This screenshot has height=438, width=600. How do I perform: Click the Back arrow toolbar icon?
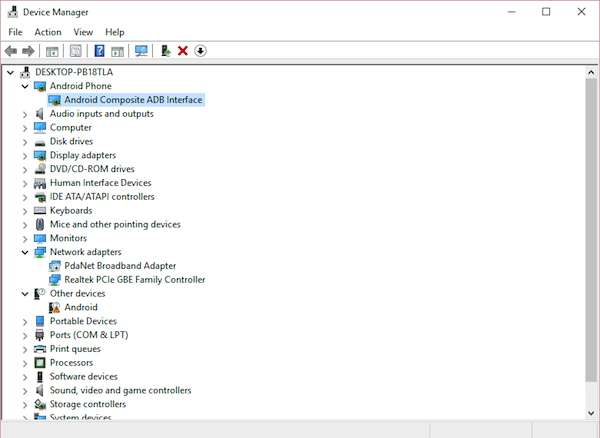pos(11,51)
